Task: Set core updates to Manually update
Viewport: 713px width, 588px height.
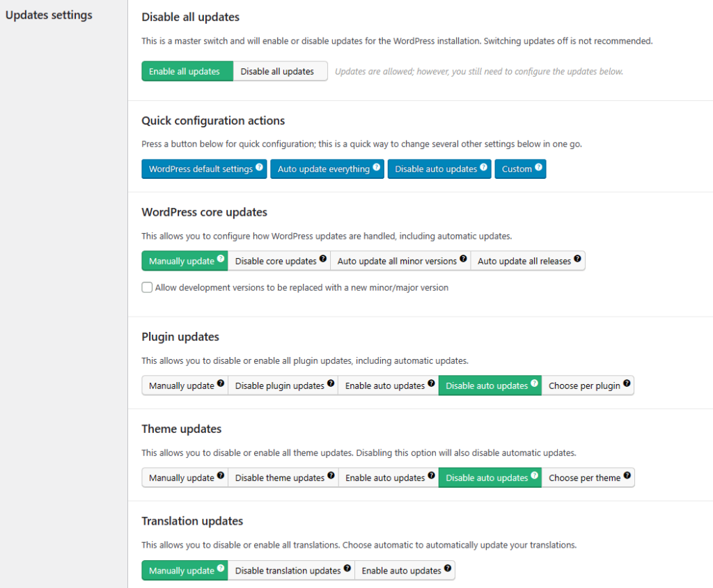Action: pos(184,261)
